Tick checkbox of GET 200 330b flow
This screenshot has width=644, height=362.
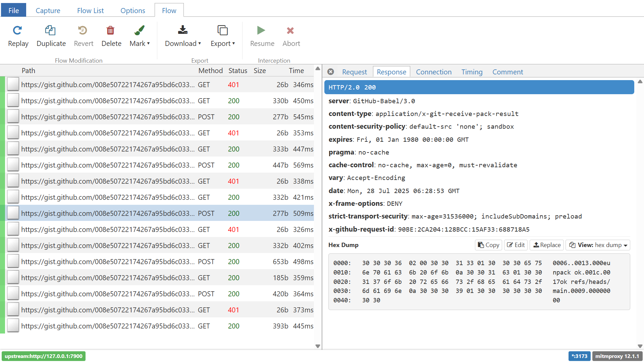[13, 101]
